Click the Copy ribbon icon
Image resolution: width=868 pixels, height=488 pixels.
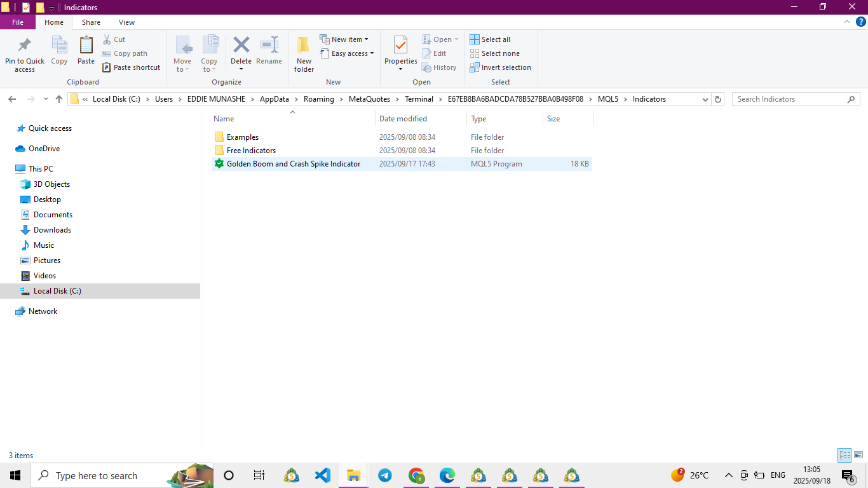coord(59,51)
